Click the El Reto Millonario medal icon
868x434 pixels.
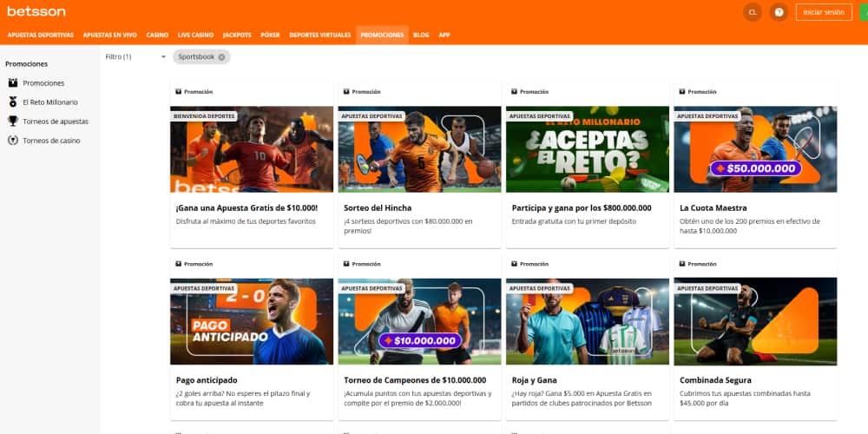coord(13,102)
